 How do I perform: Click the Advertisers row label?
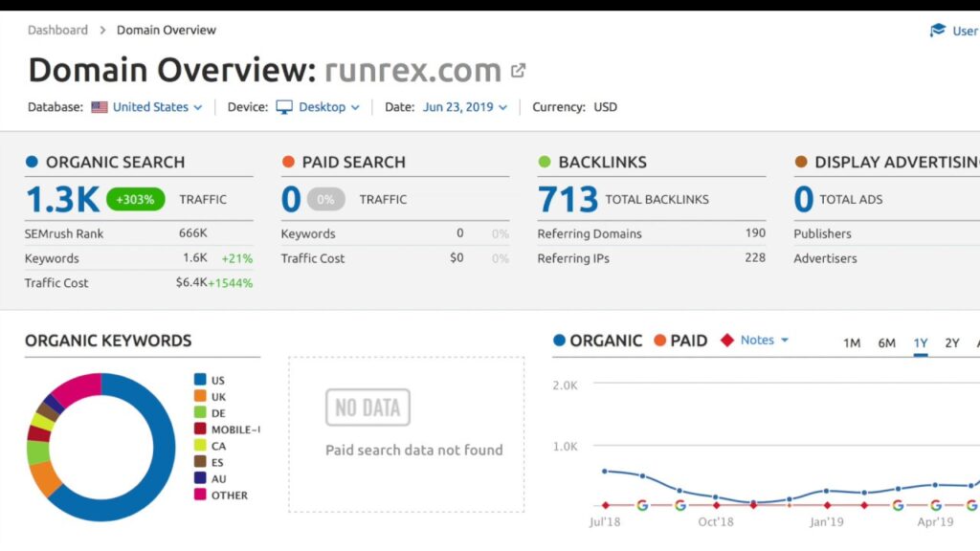point(825,258)
